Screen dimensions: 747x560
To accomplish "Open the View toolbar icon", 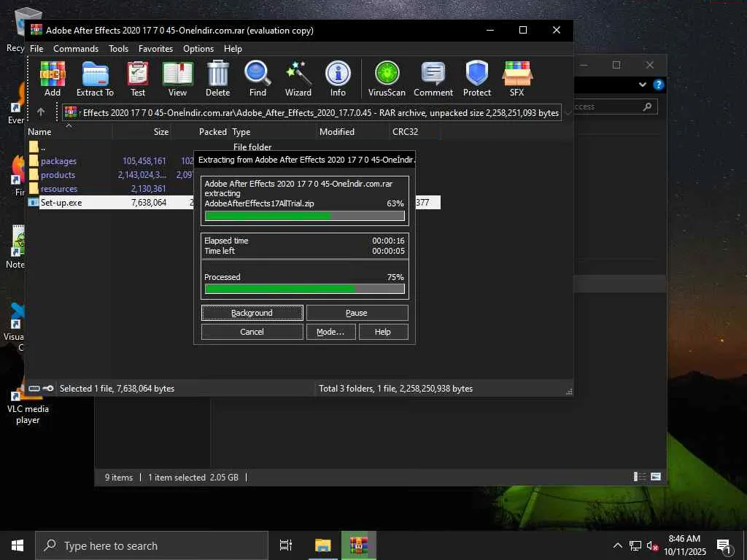I will coord(177,79).
